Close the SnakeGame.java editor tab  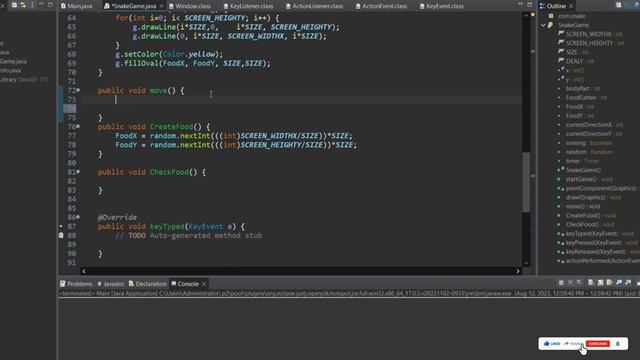point(162,6)
